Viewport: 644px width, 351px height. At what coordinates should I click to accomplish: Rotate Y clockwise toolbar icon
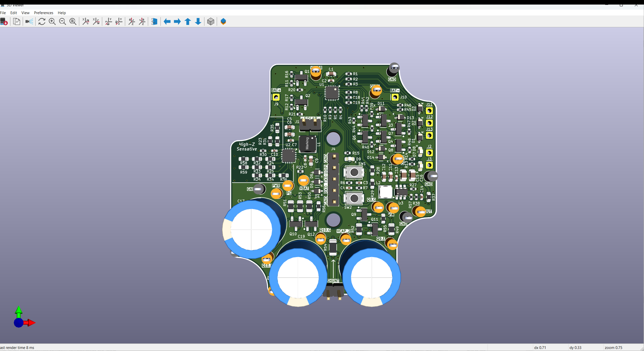(109, 22)
